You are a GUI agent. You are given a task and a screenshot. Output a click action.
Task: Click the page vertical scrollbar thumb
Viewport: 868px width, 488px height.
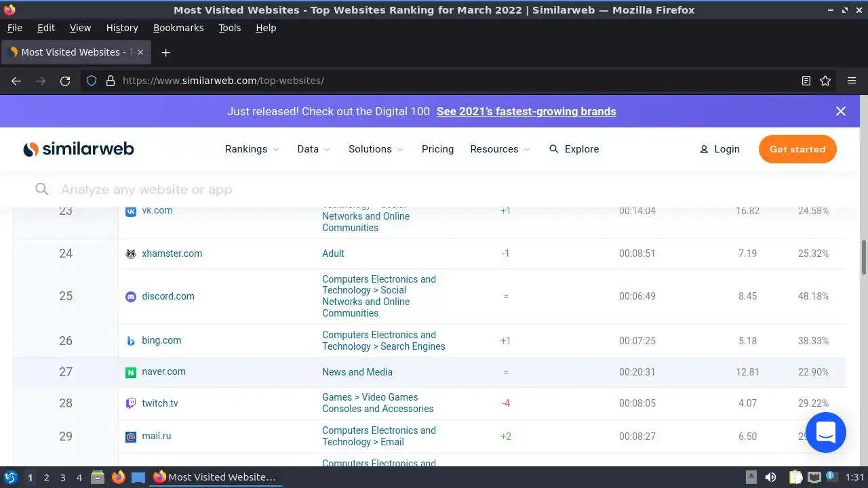[864, 258]
